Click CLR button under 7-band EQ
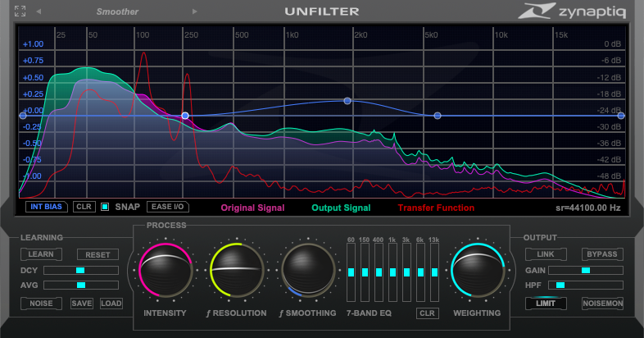 [427, 313]
